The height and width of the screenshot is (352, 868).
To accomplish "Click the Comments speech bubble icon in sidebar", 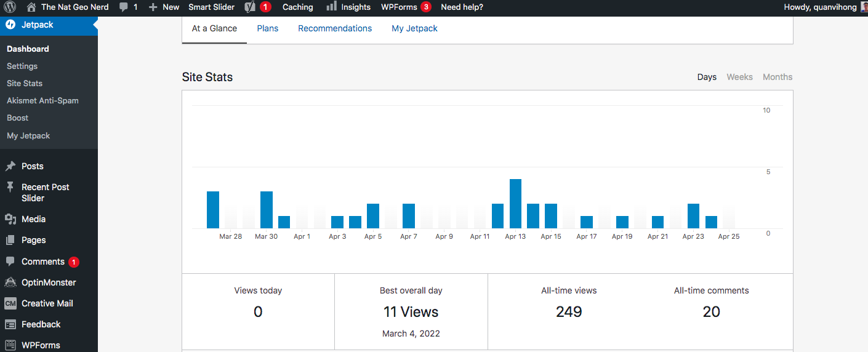I will (x=10, y=262).
